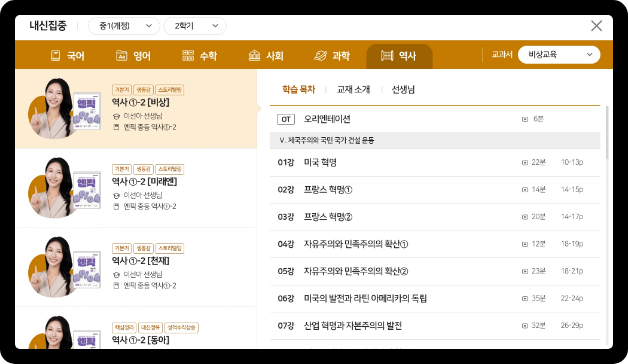Image resolution: width=628 pixels, height=364 pixels.
Task: Click the 사회 building icon
Action: (x=254, y=55)
